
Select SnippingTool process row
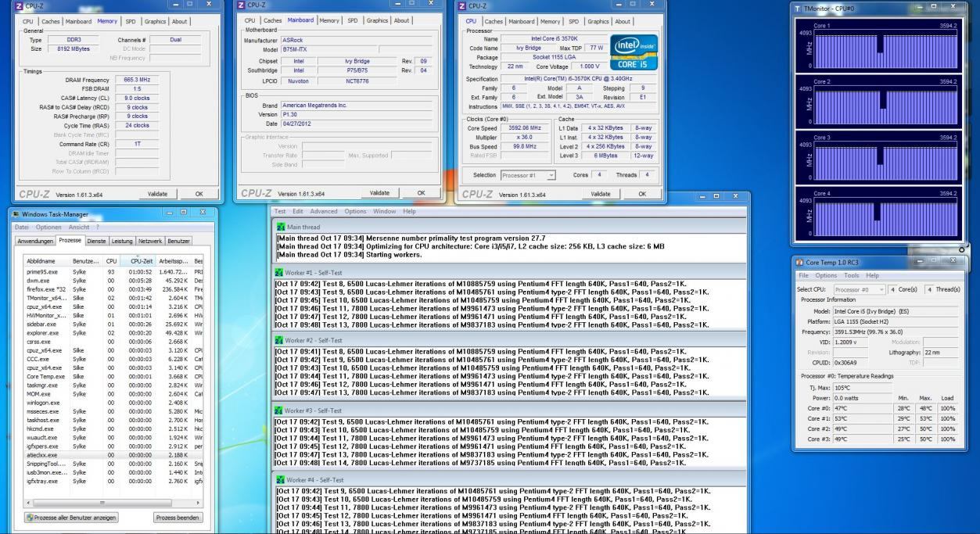(113, 464)
